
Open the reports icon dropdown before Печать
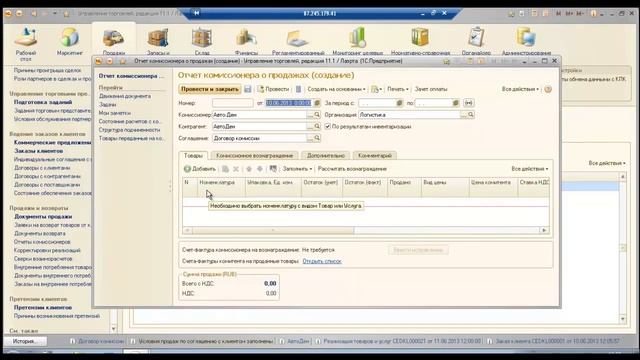pyautogui.click(x=376, y=89)
